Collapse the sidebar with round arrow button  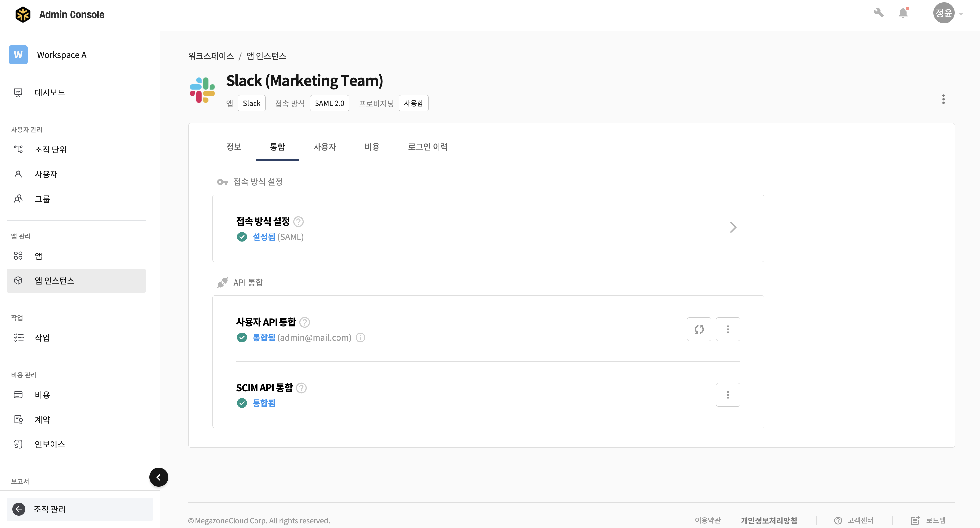tap(159, 477)
